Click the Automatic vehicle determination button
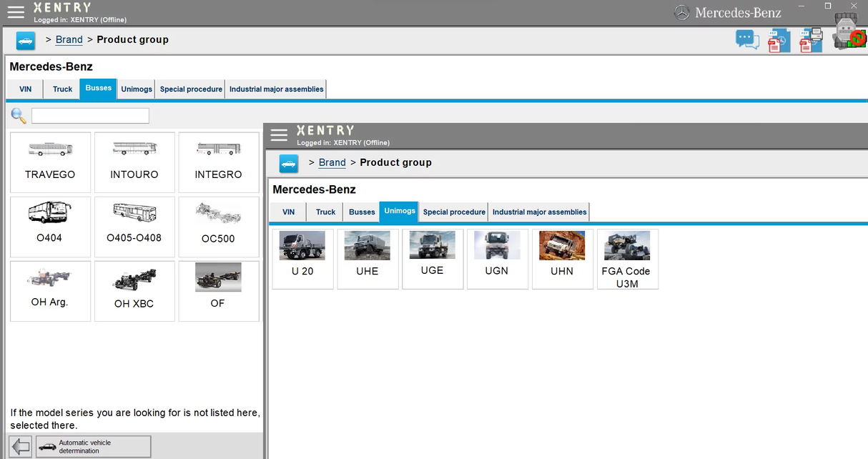 point(94,447)
